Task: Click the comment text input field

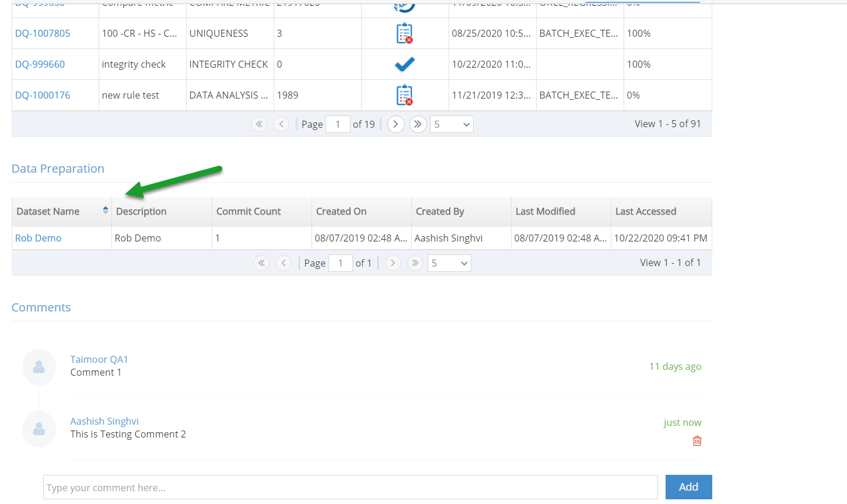Action: [x=350, y=487]
